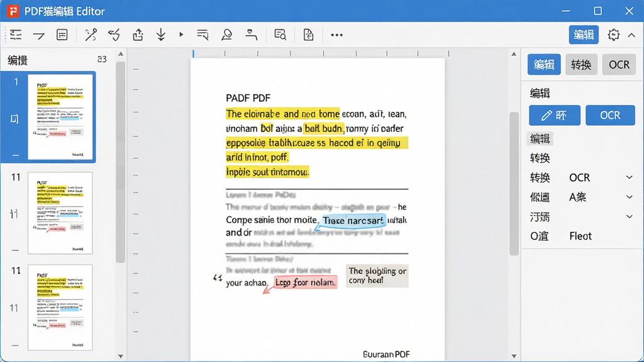Expand the 汙焗 dropdown chevron
The image size is (644, 362).
(x=629, y=216)
